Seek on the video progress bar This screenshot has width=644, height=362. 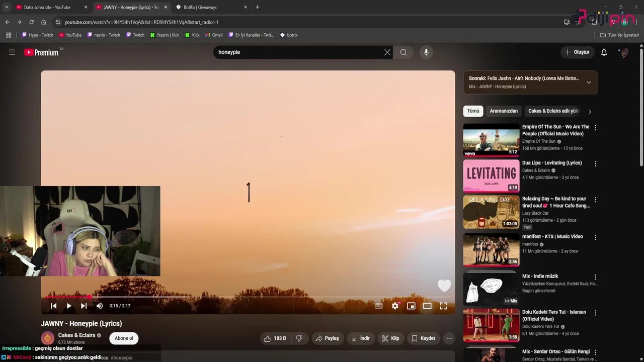pos(248,297)
